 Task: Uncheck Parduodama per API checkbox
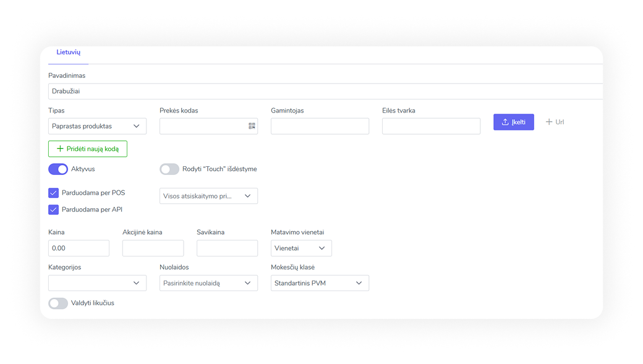pos(54,210)
